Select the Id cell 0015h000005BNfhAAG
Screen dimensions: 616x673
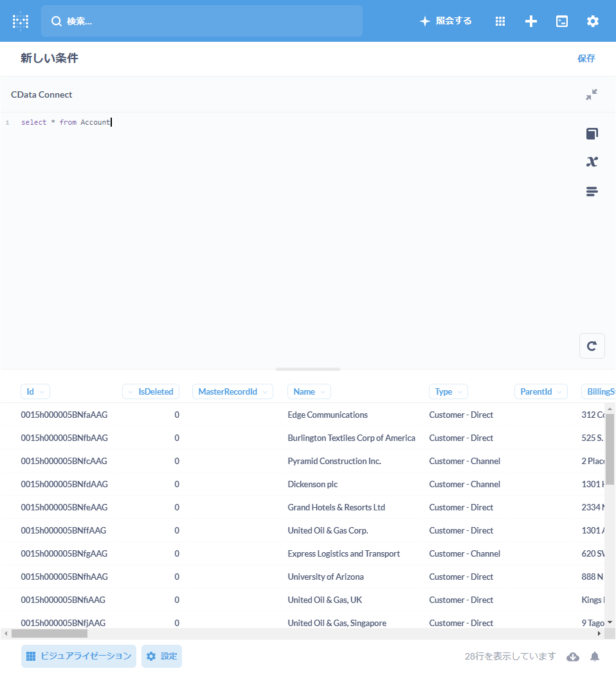coord(64,577)
